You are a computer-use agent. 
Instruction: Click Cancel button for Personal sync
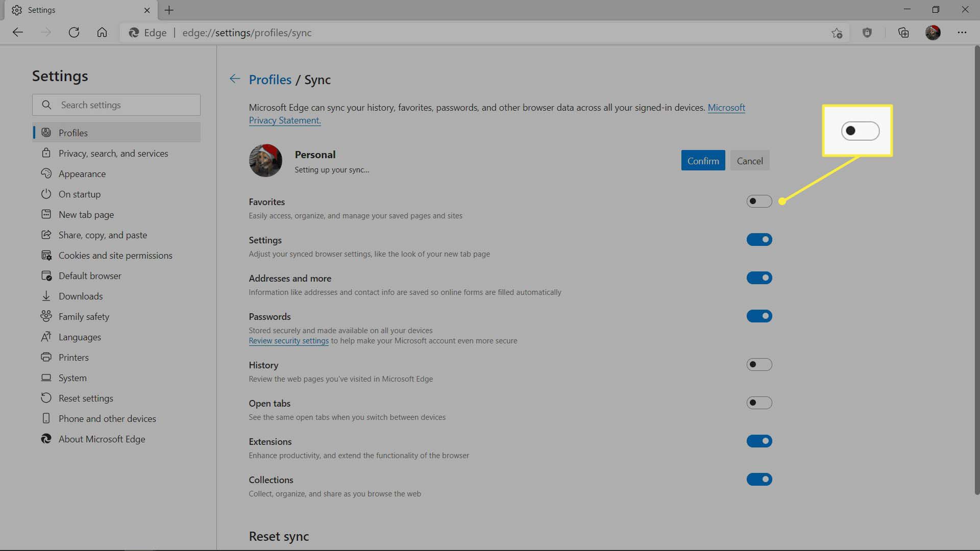pos(750,160)
